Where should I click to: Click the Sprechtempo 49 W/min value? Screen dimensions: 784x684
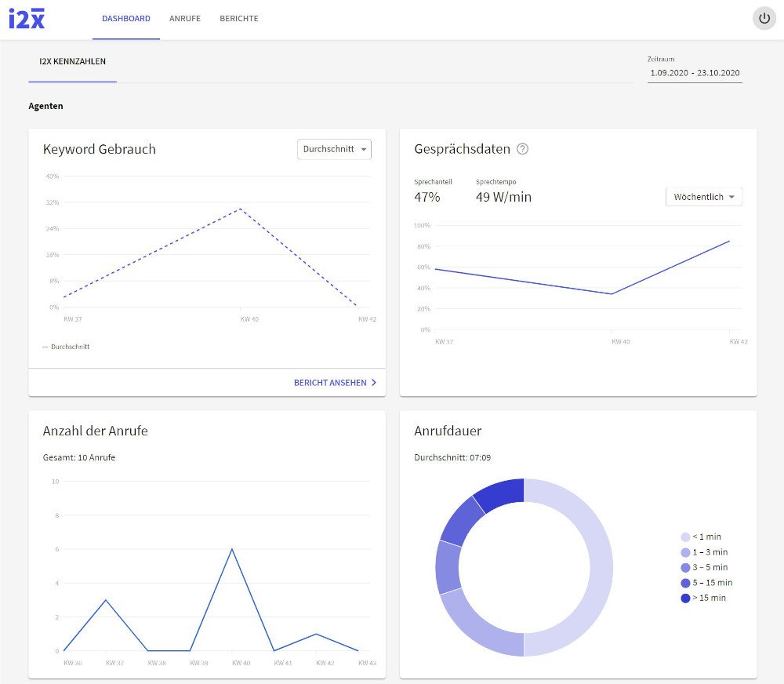coord(503,197)
